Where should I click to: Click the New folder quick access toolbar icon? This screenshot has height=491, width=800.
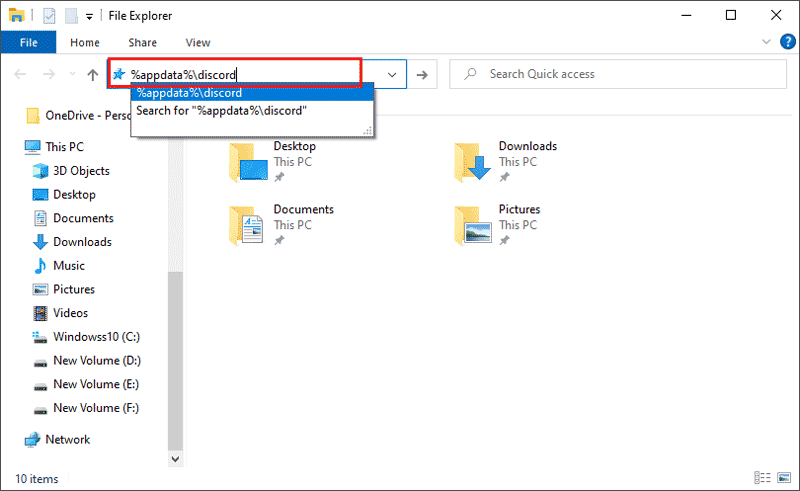(71, 16)
